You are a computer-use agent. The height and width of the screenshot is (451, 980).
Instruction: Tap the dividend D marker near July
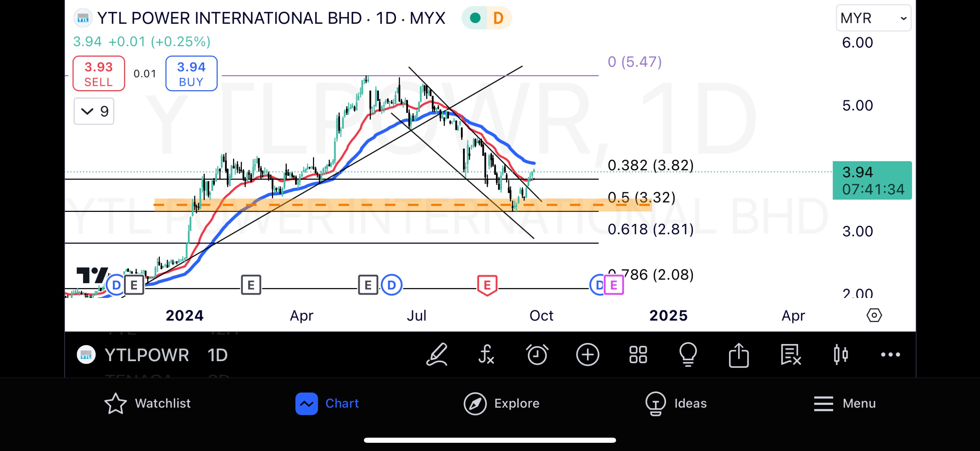(x=392, y=285)
